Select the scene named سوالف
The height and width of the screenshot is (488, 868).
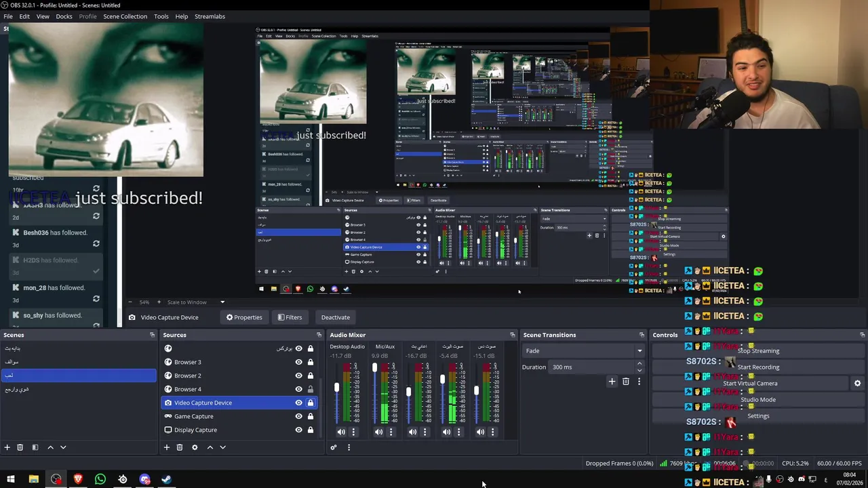(x=79, y=362)
